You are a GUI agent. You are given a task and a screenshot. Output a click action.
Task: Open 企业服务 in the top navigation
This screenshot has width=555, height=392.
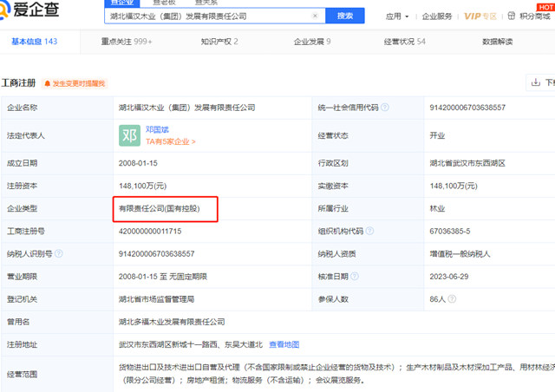[437, 16]
